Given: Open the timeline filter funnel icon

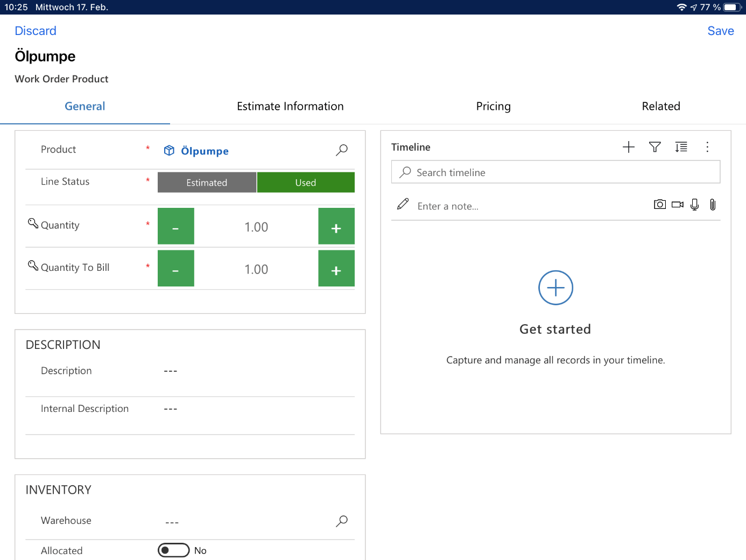Looking at the screenshot, I should tap(654, 147).
